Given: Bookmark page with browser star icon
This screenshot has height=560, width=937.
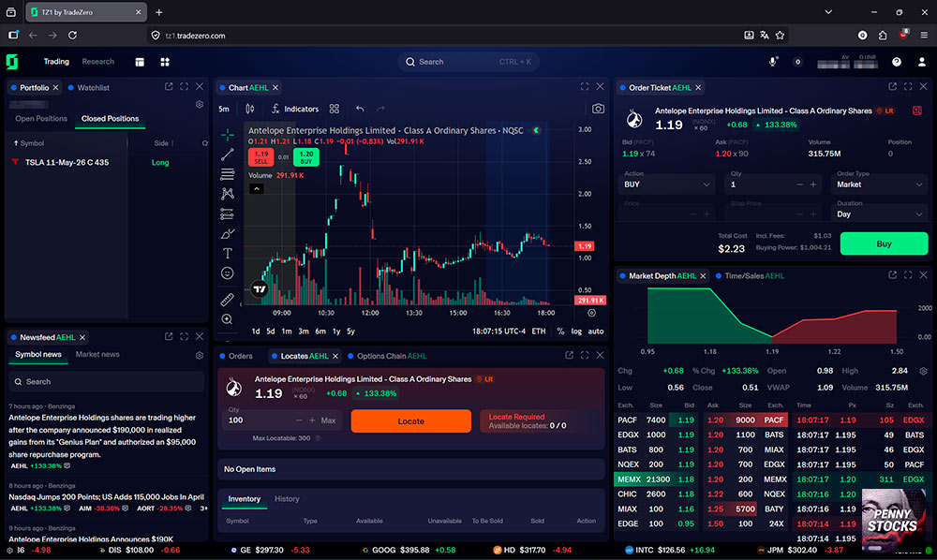Looking at the screenshot, I should pos(780,36).
